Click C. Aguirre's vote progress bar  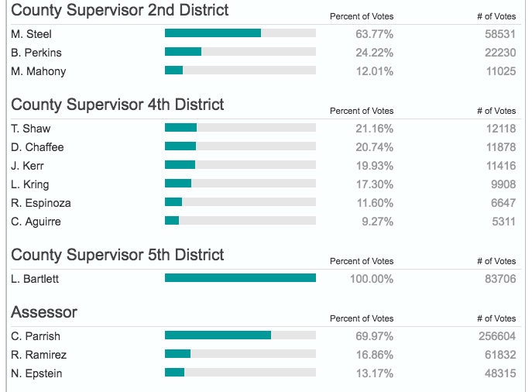click(x=240, y=222)
